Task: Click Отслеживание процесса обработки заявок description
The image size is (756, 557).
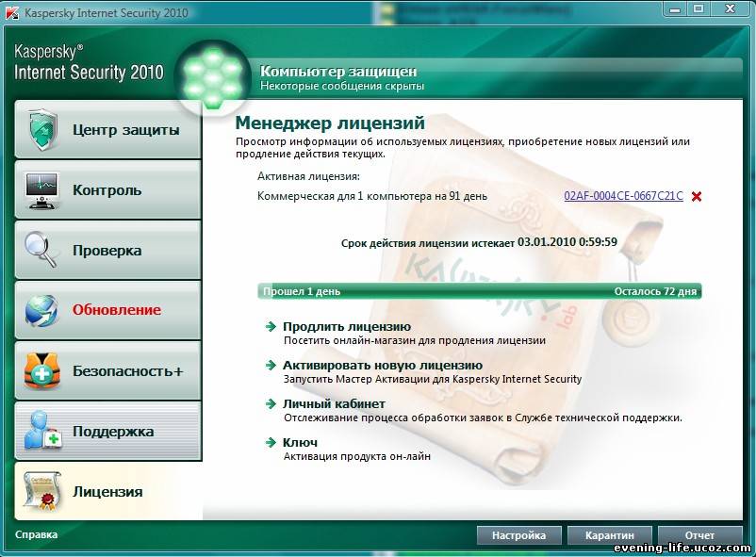Action: pyautogui.click(x=483, y=418)
